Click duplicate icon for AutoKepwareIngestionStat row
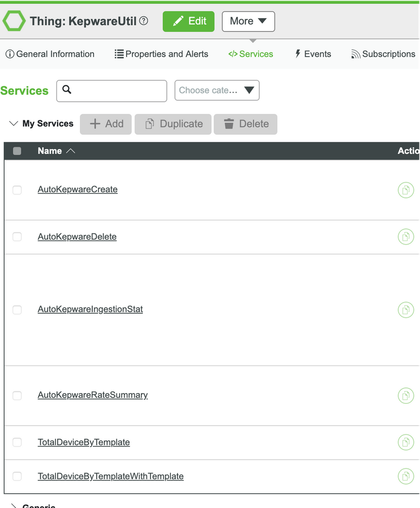The height and width of the screenshot is (508, 420). 405,310
